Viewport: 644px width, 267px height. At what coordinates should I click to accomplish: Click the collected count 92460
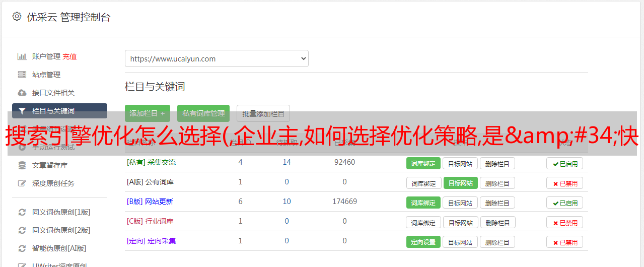tap(344, 162)
